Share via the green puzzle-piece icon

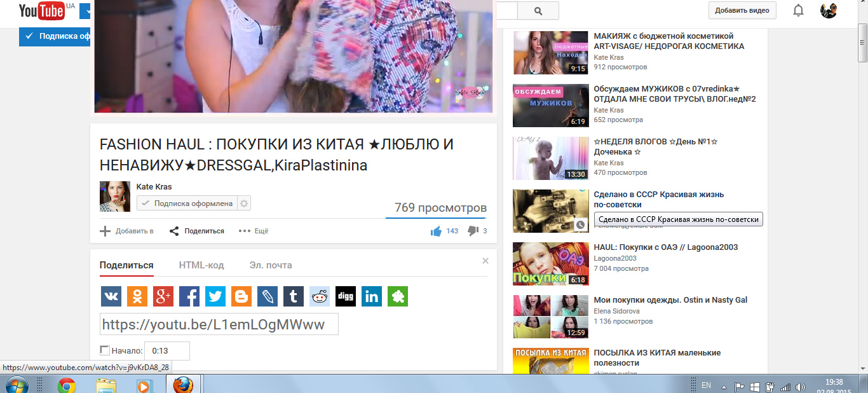pyautogui.click(x=398, y=296)
